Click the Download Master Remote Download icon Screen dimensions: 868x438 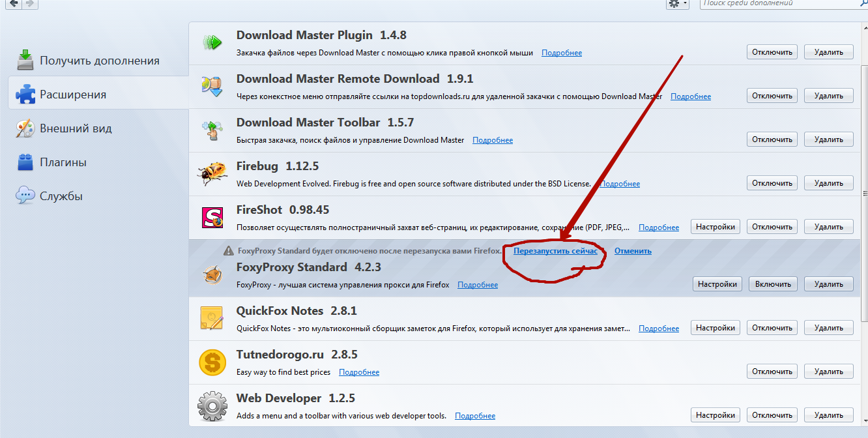(x=212, y=87)
